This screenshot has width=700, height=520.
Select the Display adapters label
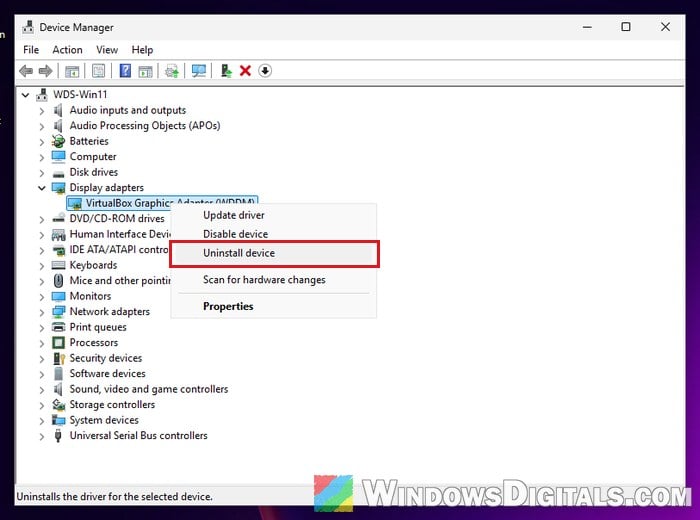pos(107,187)
